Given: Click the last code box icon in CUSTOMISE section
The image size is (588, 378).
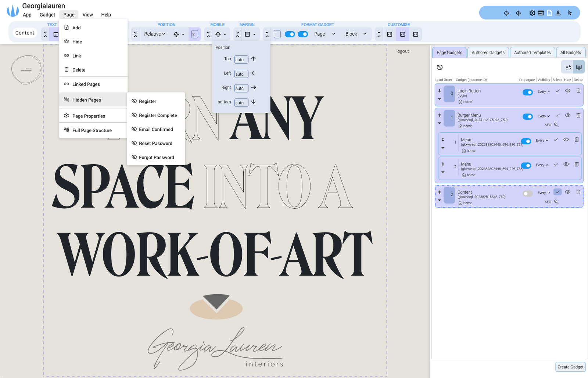Looking at the screenshot, I should (416, 34).
